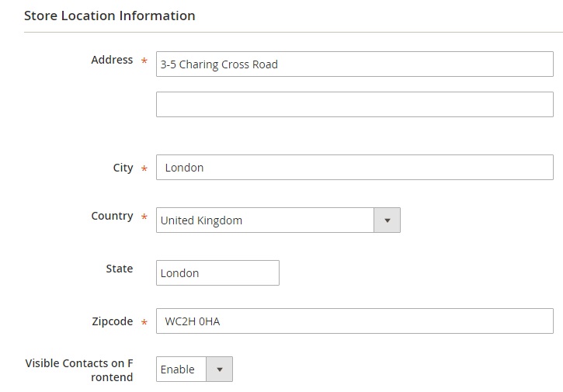Click the Visible Contacts on Frontend label
Viewport: 563px width, 392px height.
pyautogui.click(x=79, y=370)
